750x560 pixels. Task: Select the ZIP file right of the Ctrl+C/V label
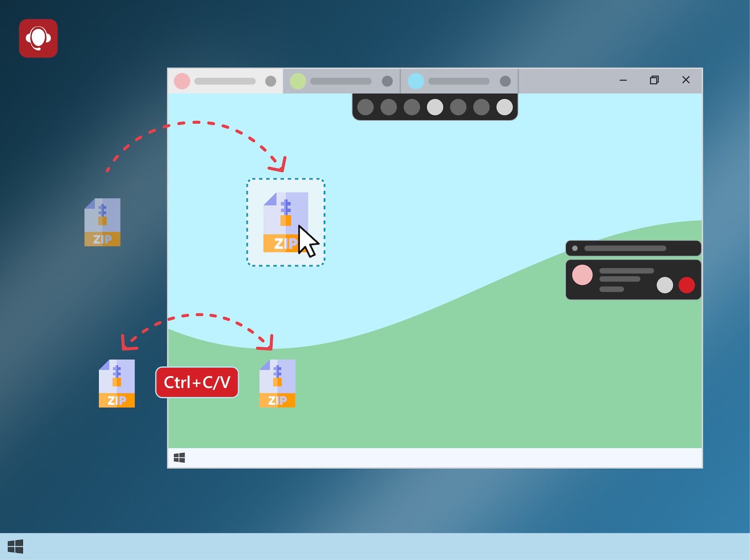point(277,383)
